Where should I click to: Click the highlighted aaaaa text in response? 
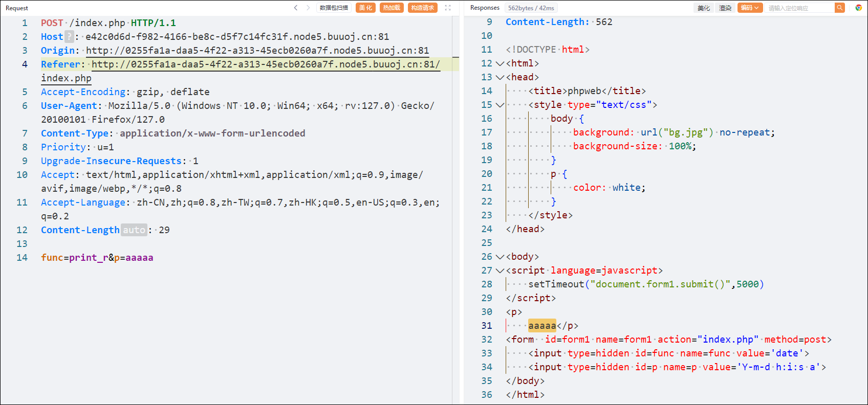pyautogui.click(x=542, y=326)
